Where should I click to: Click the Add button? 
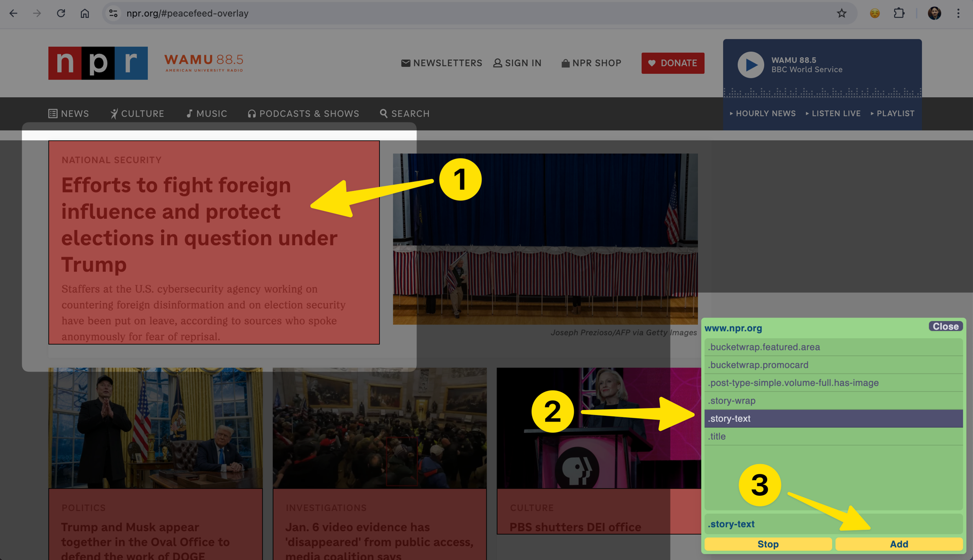(x=899, y=544)
